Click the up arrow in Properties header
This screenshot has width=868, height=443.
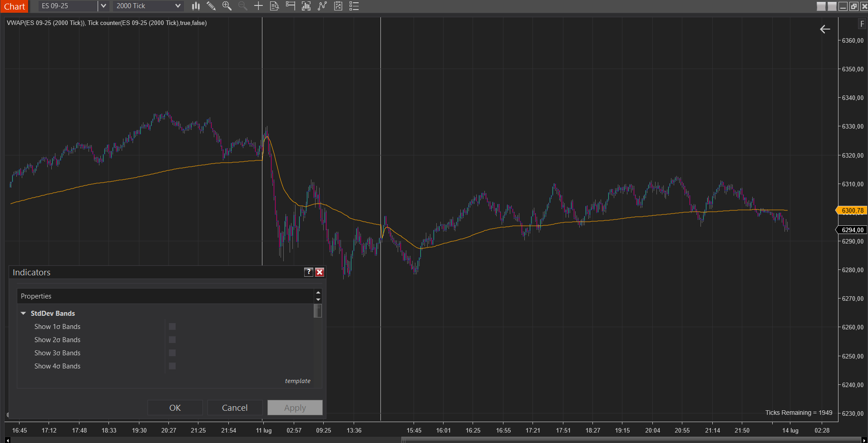point(318,293)
